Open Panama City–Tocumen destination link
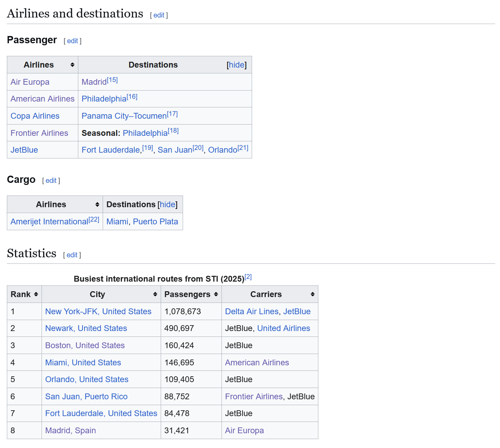This screenshot has height=448, width=500. pyautogui.click(x=124, y=116)
